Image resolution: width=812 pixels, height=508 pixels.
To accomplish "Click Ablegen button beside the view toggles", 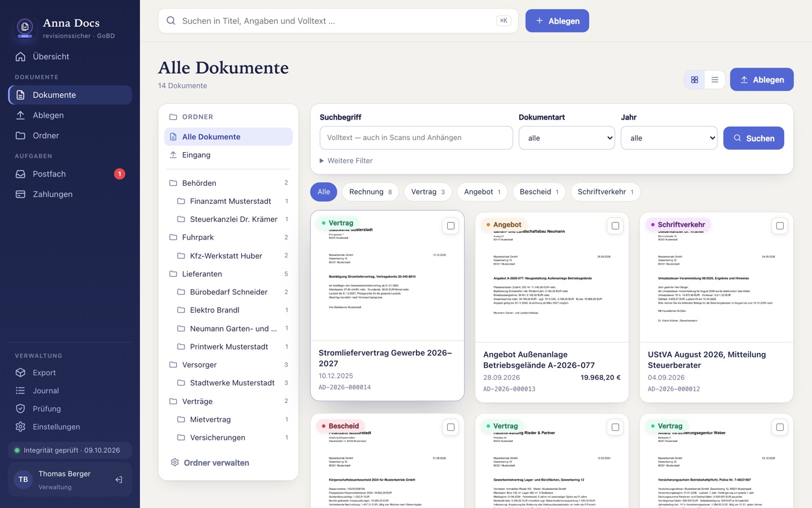I will 762,80.
